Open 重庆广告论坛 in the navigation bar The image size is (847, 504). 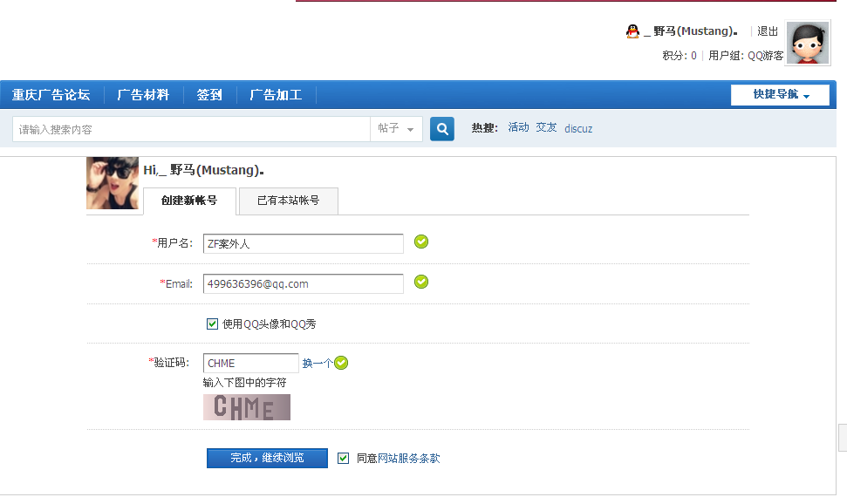click(x=51, y=95)
